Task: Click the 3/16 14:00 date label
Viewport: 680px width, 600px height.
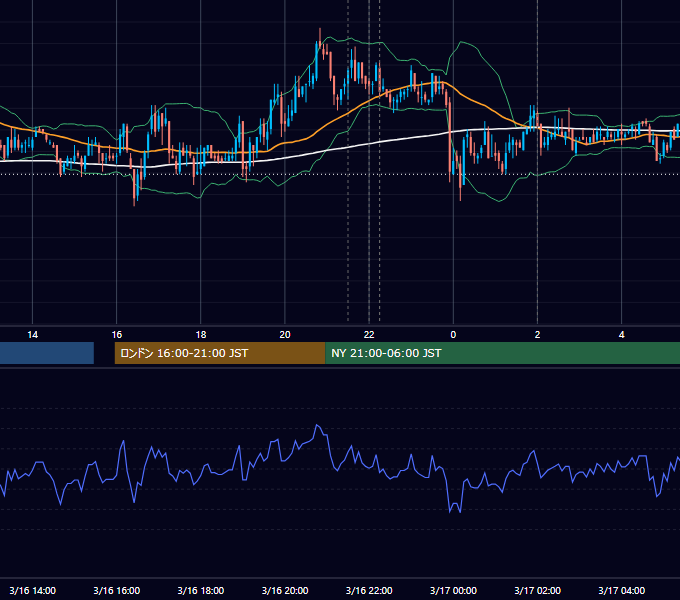Action: (33, 590)
